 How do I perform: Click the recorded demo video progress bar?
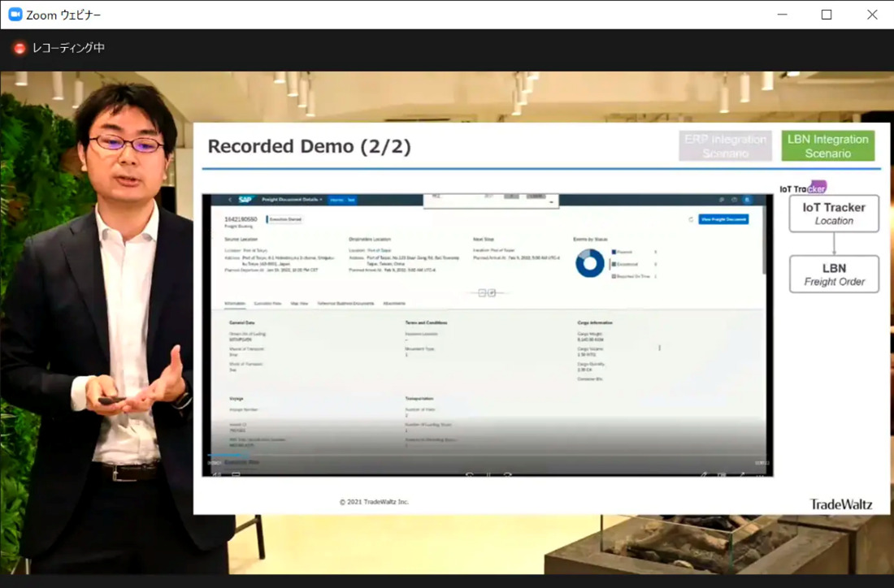tap(488, 455)
